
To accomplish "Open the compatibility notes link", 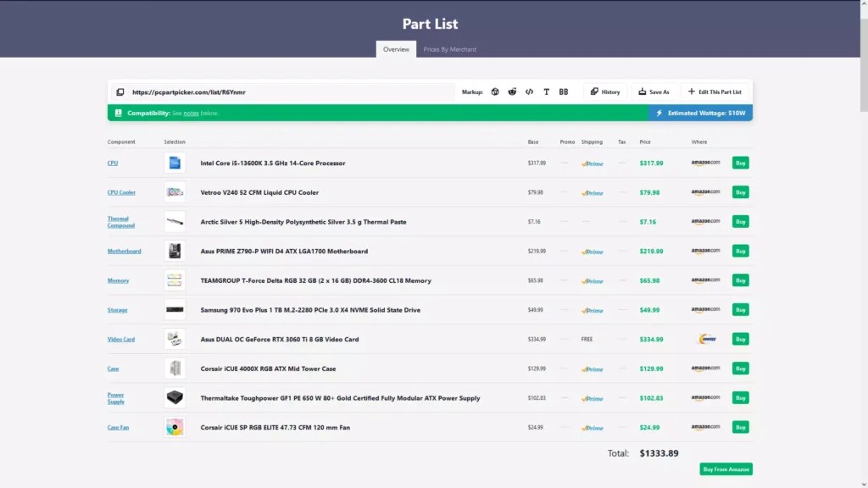I will (191, 113).
